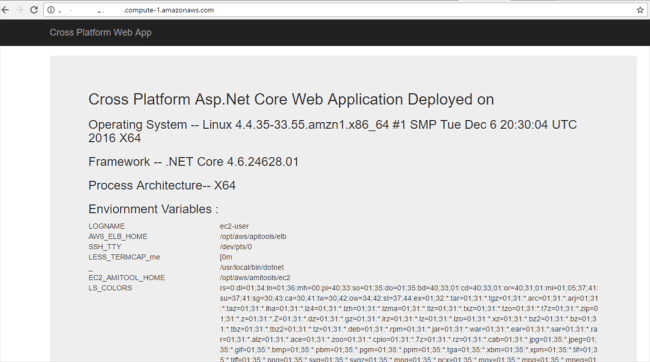Bookmark this page with the star
Viewport: 650px width, 362px height.
click(640, 10)
